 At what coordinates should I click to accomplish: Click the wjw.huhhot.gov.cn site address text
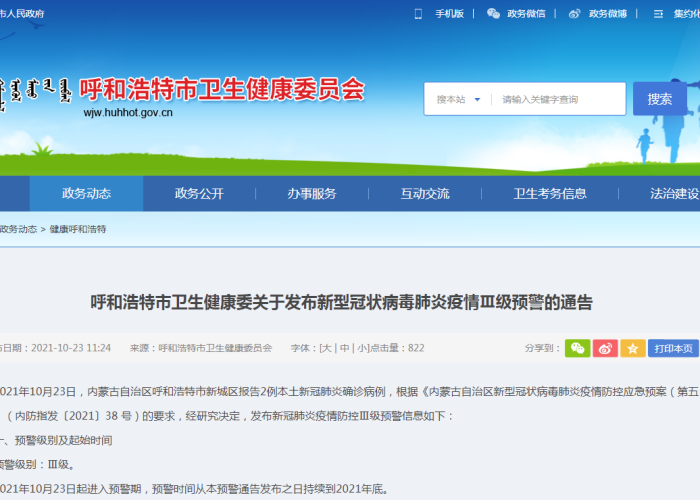(128, 112)
